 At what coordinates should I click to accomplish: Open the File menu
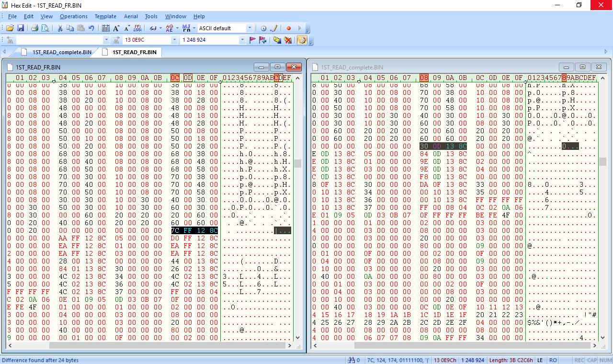(12, 16)
